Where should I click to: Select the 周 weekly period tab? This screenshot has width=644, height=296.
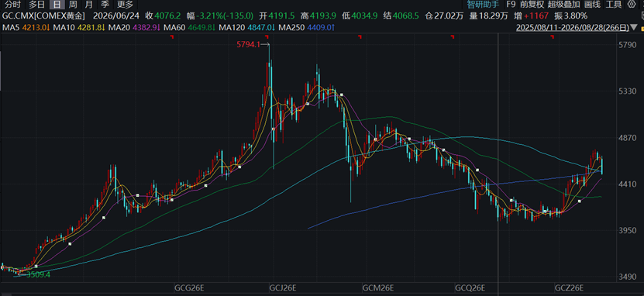tap(73, 5)
